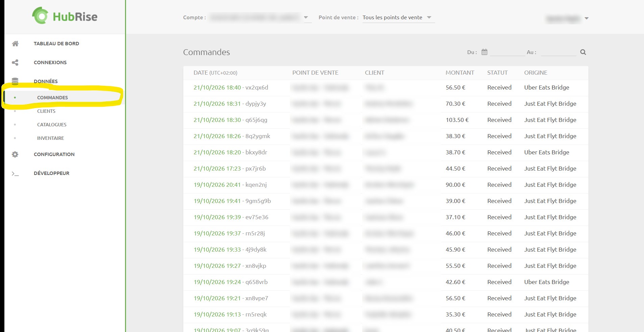
Task: Click the 70.30 € amount
Action: click(455, 104)
